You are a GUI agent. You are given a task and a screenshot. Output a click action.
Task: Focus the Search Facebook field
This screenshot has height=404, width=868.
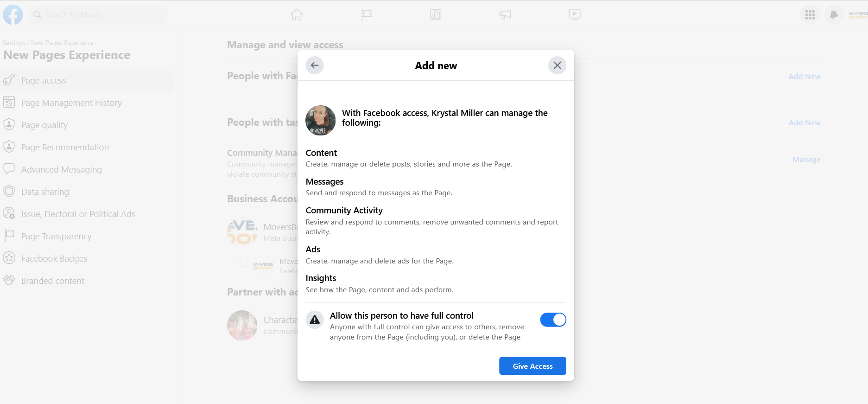click(98, 15)
